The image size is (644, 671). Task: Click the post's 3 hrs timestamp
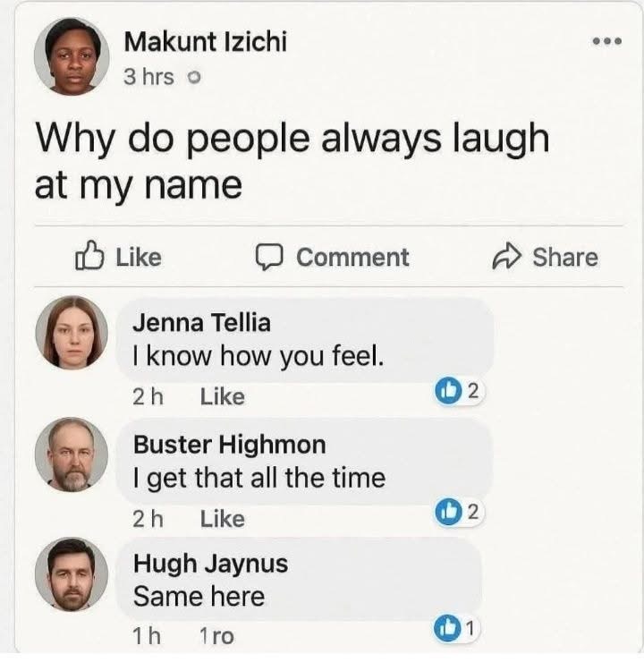(148, 77)
